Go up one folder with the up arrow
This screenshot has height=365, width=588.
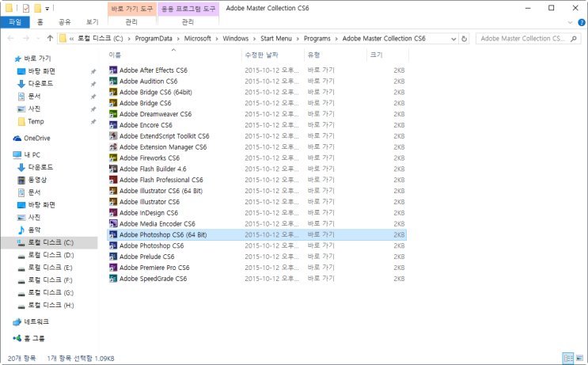tap(50, 38)
